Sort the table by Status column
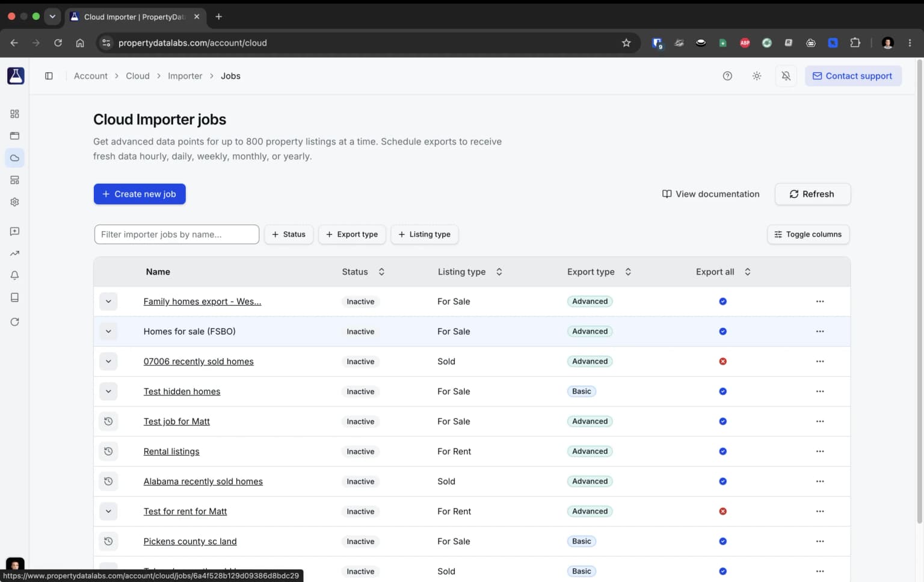Screen dimensions: 924x582 pyautogui.click(x=363, y=272)
